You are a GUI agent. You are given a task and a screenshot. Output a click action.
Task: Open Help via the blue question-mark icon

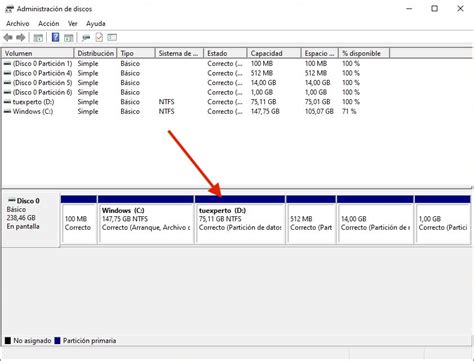[55, 37]
